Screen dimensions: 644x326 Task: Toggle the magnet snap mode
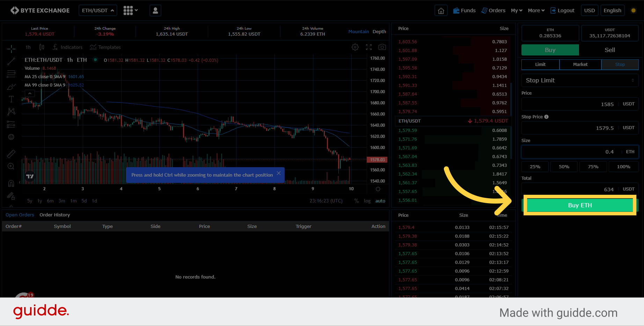[11, 183]
